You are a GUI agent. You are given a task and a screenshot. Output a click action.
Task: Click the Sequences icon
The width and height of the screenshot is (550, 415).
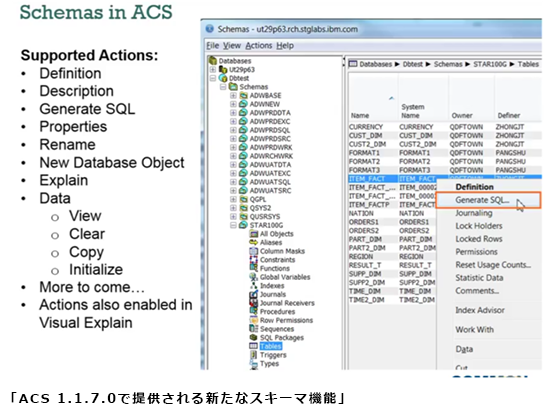[x=254, y=329]
